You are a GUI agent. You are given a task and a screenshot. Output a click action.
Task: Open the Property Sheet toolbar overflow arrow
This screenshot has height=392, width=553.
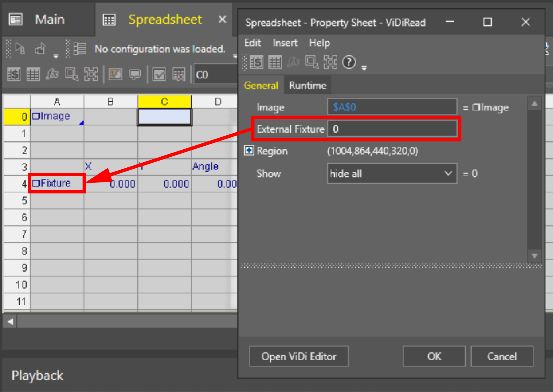point(364,68)
